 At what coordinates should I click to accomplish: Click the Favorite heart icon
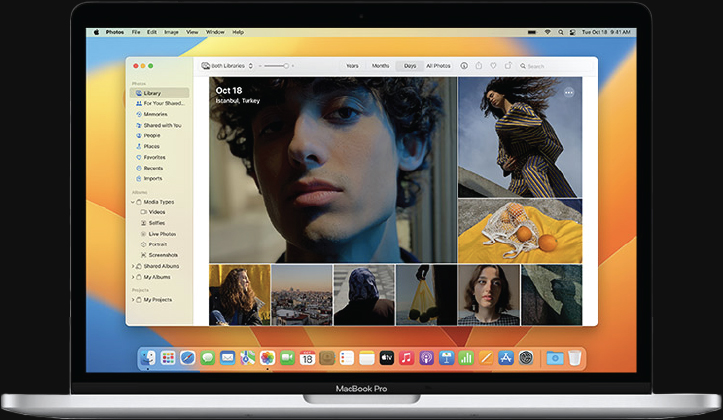pyautogui.click(x=493, y=66)
